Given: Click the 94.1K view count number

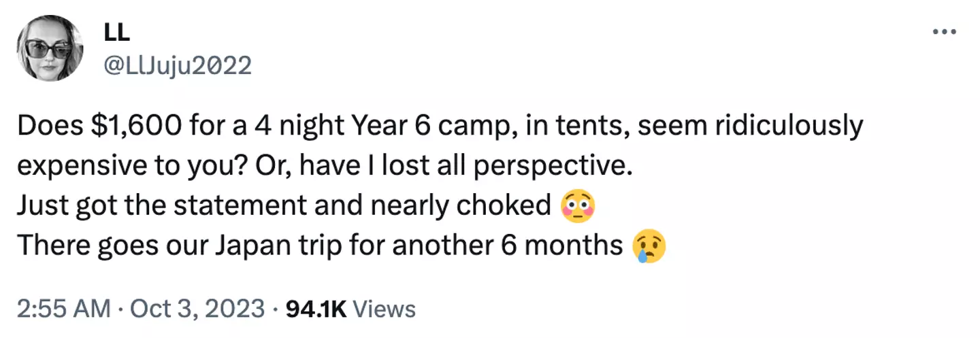Looking at the screenshot, I should 316,309.
